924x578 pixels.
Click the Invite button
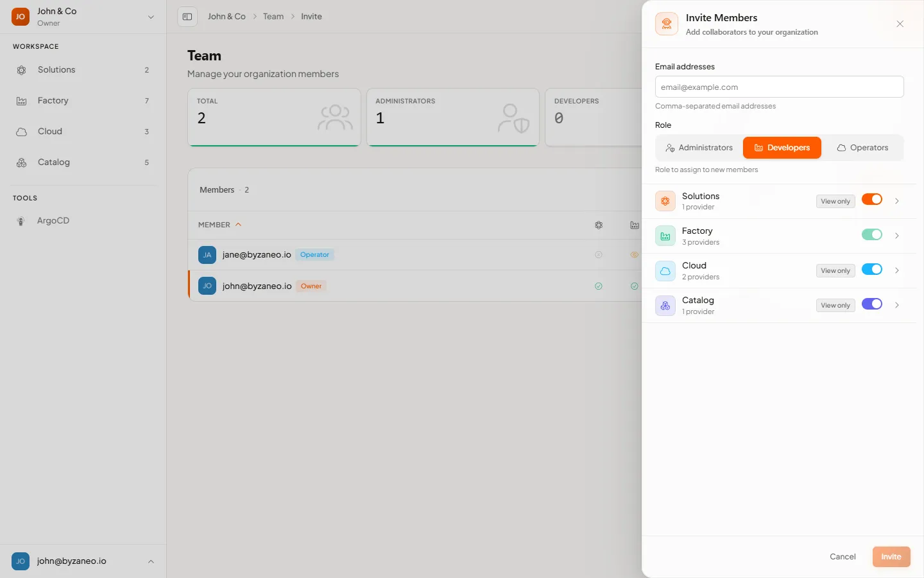click(891, 557)
